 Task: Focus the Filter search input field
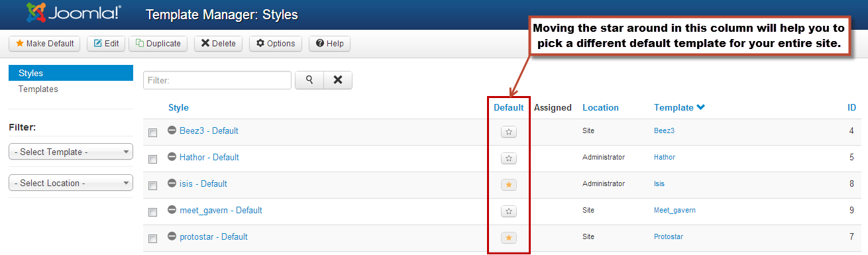(x=217, y=80)
